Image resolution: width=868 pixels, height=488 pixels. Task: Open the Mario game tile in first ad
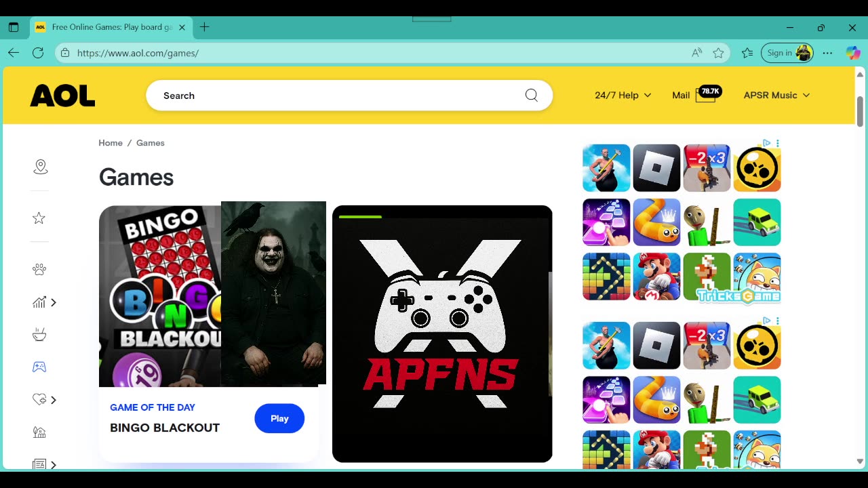click(x=656, y=277)
